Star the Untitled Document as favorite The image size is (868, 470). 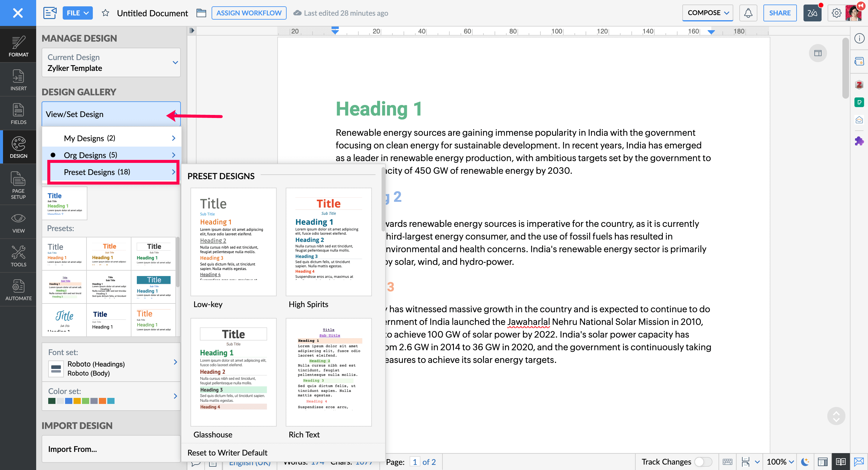pyautogui.click(x=105, y=13)
